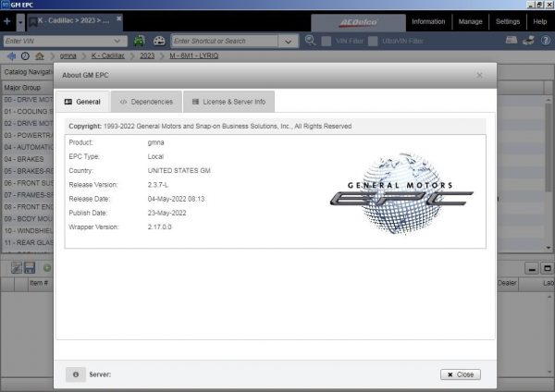The width and height of the screenshot is (555, 392).
Task: Switch to License & Server Info tab
Action: click(229, 102)
